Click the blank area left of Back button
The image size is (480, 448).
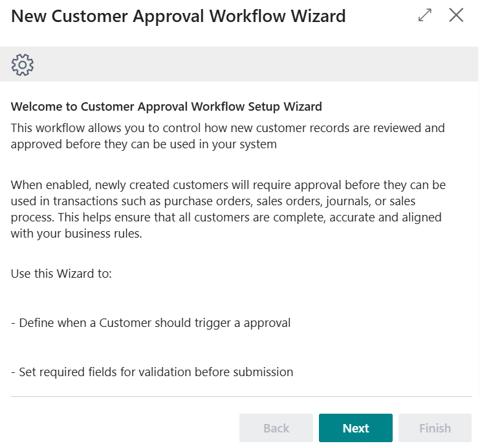[x=123, y=428]
